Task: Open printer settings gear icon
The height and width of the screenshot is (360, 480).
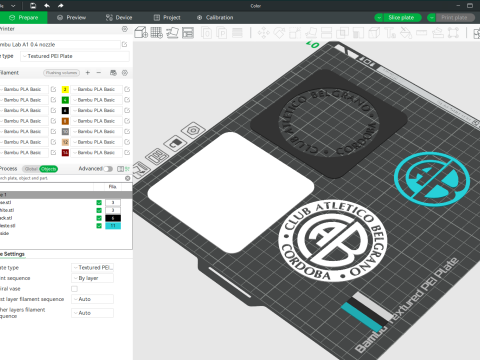Action: coord(125,29)
